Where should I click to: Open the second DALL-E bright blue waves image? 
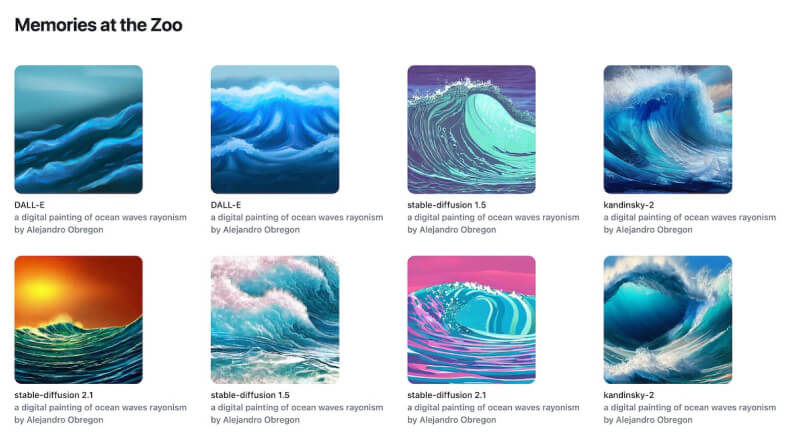pyautogui.click(x=275, y=129)
